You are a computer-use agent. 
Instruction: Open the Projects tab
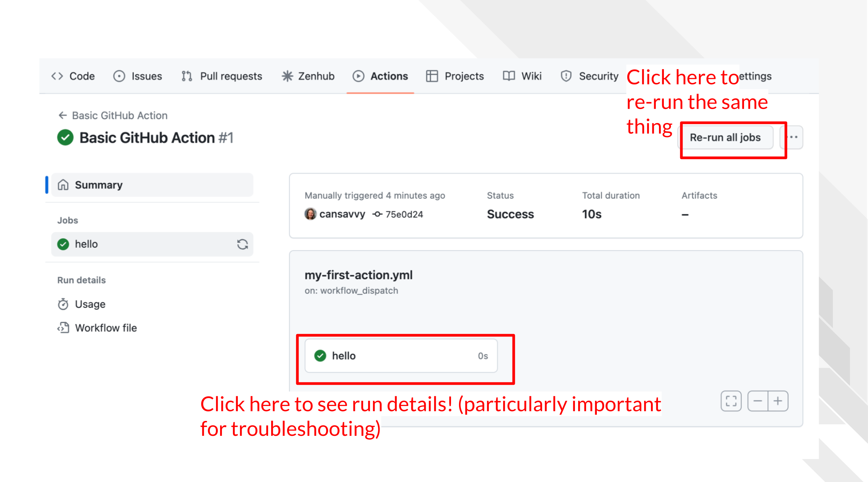[455, 76]
